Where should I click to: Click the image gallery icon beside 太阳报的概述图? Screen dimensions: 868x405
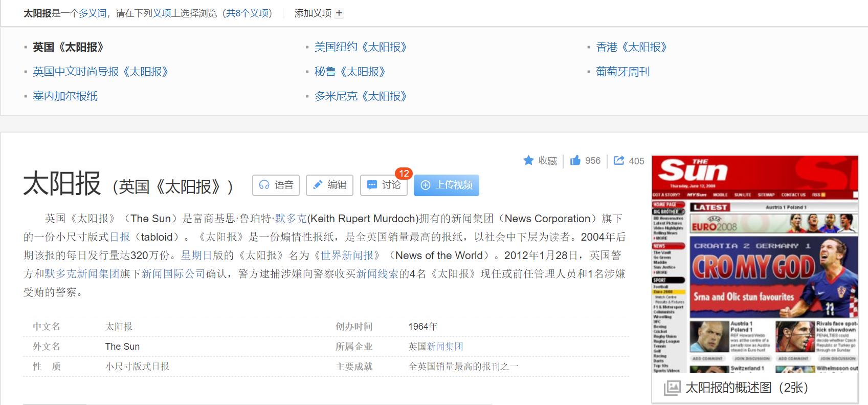(672, 388)
